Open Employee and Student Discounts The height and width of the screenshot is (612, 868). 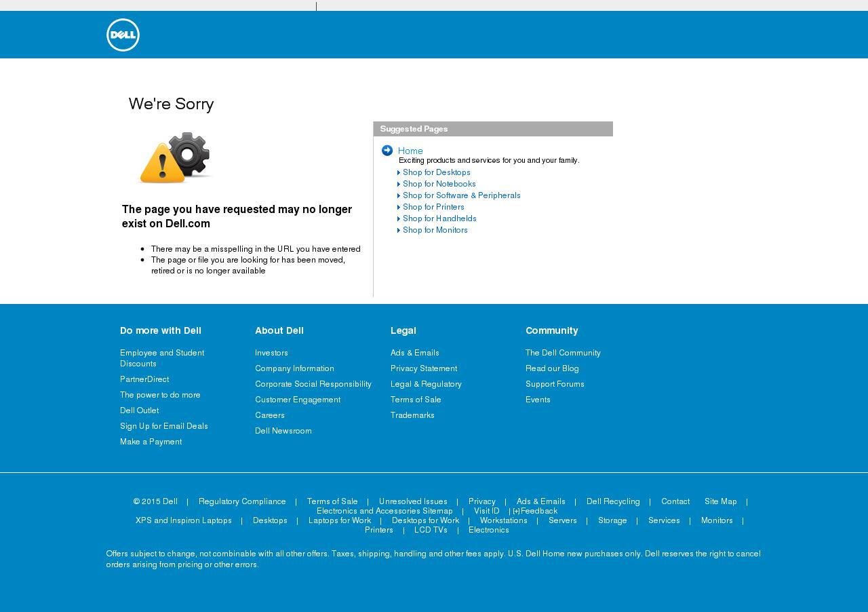pyautogui.click(x=162, y=358)
